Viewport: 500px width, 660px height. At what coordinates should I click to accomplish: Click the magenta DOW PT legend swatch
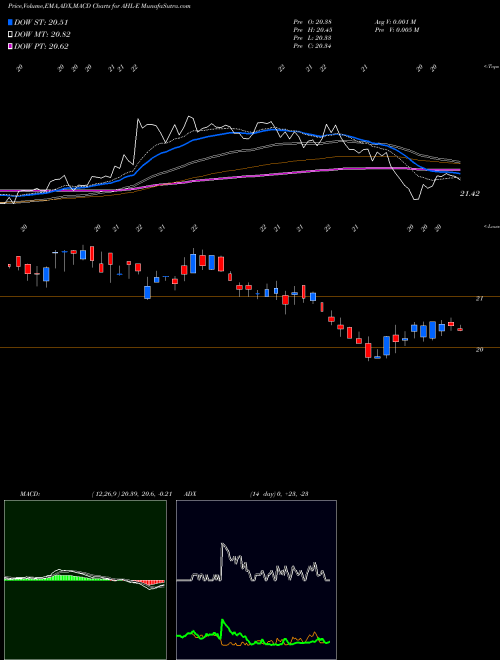pos(10,46)
